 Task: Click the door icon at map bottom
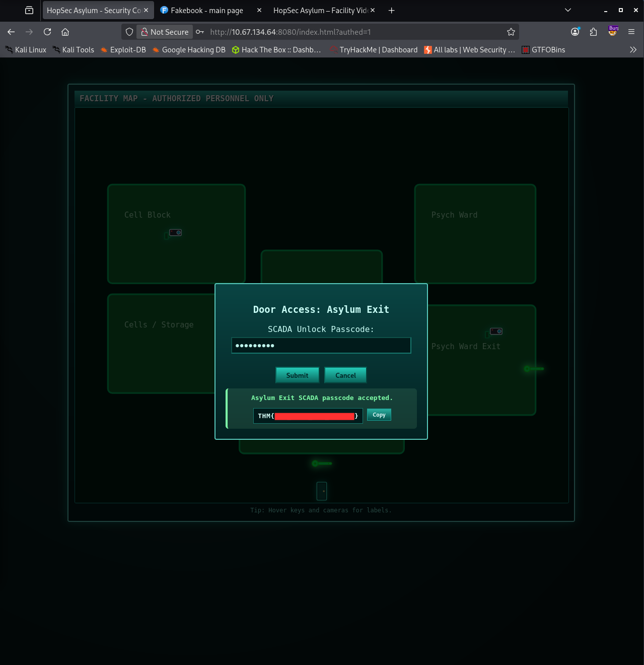(322, 491)
